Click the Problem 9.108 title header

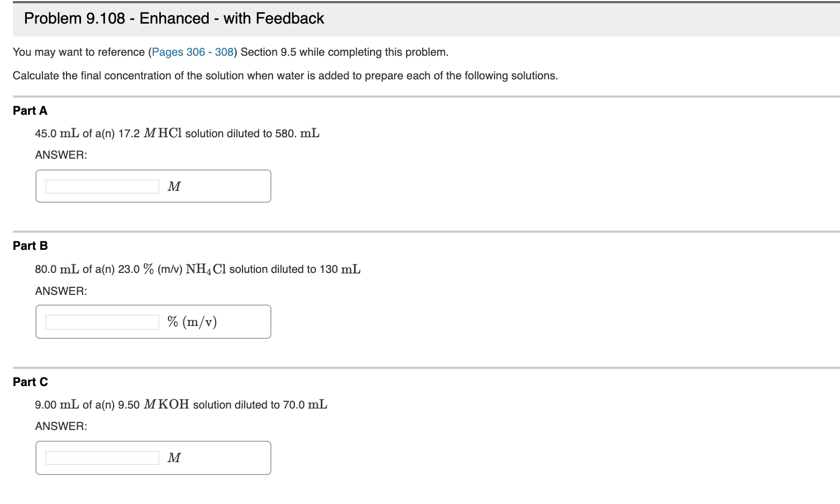coord(173,18)
